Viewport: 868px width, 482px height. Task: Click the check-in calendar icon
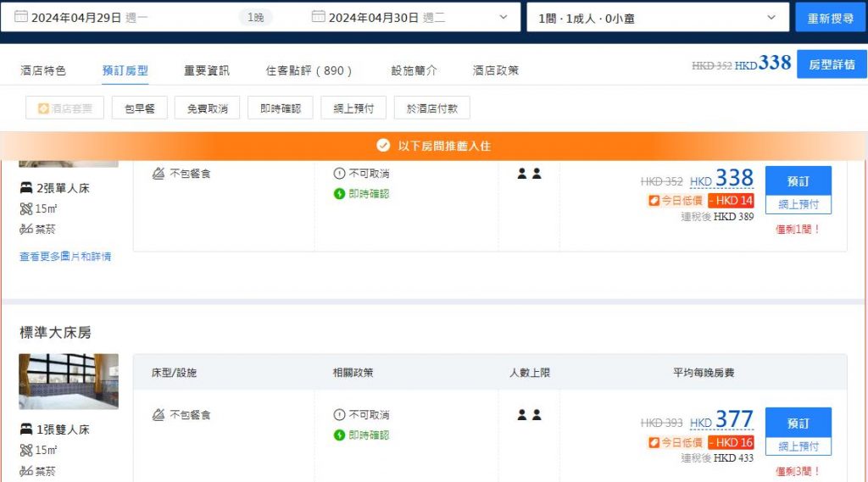pyautogui.click(x=21, y=17)
